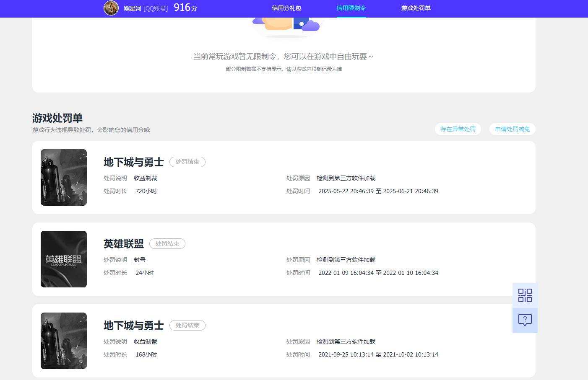Image resolution: width=588 pixels, height=380 pixels.
Task: Click 168小时 penalty duration
Action: click(x=146, y=354)
